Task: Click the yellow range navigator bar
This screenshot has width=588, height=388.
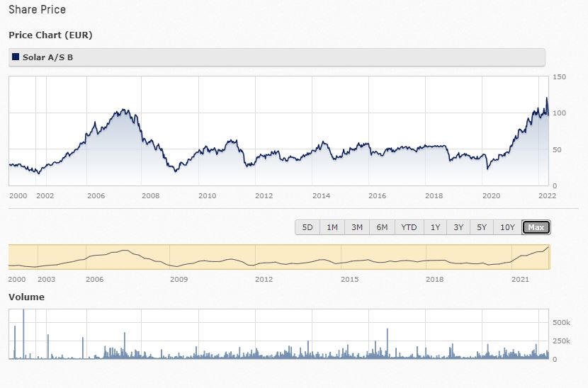Action: pos(278,256)
